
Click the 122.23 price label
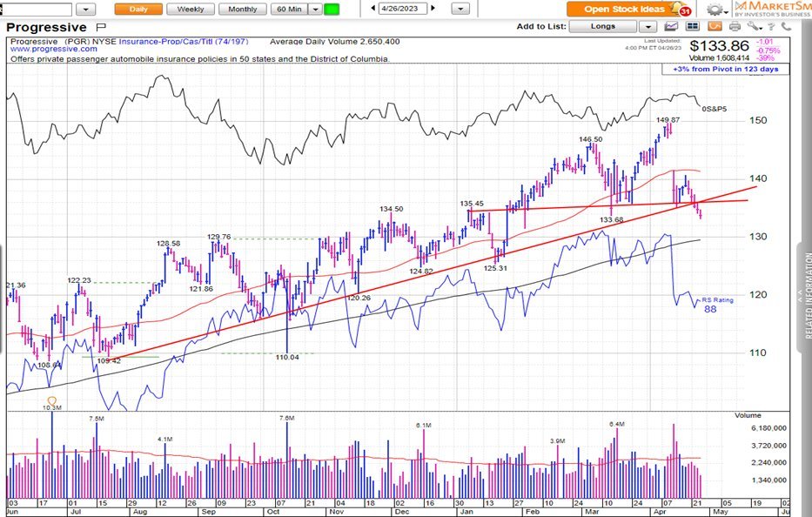pos(79,280)
